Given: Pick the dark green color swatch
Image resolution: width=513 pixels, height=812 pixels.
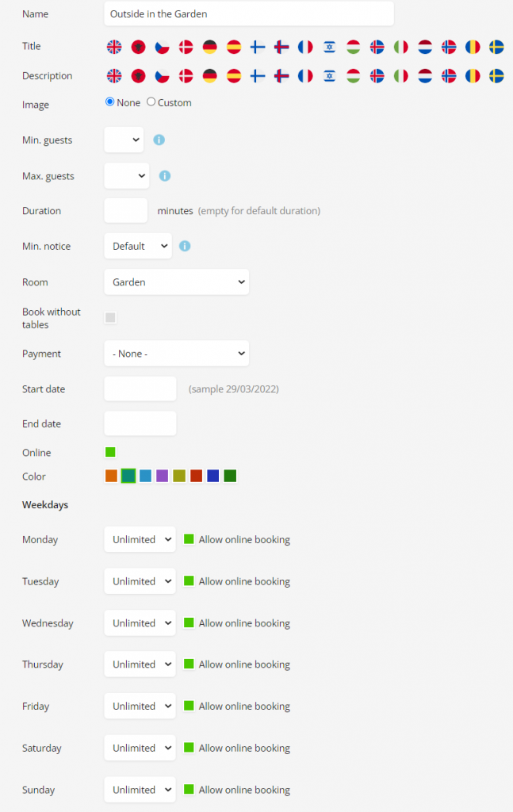Looking at the screenshot, I should [x=230, y=476].
